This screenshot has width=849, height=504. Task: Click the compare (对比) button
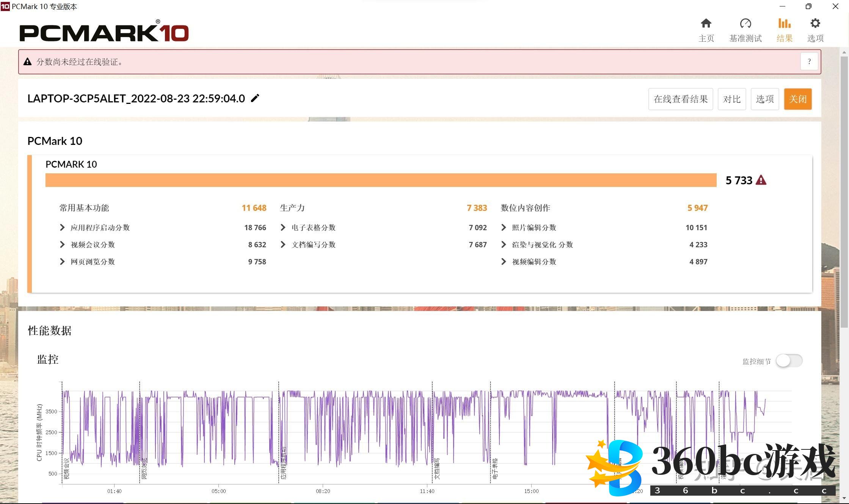click(x=731, y=99)
